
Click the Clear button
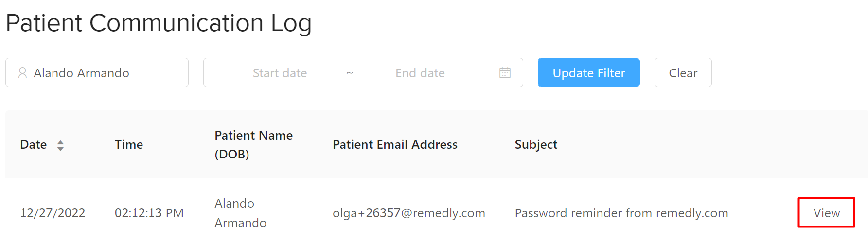pos(683,72)
